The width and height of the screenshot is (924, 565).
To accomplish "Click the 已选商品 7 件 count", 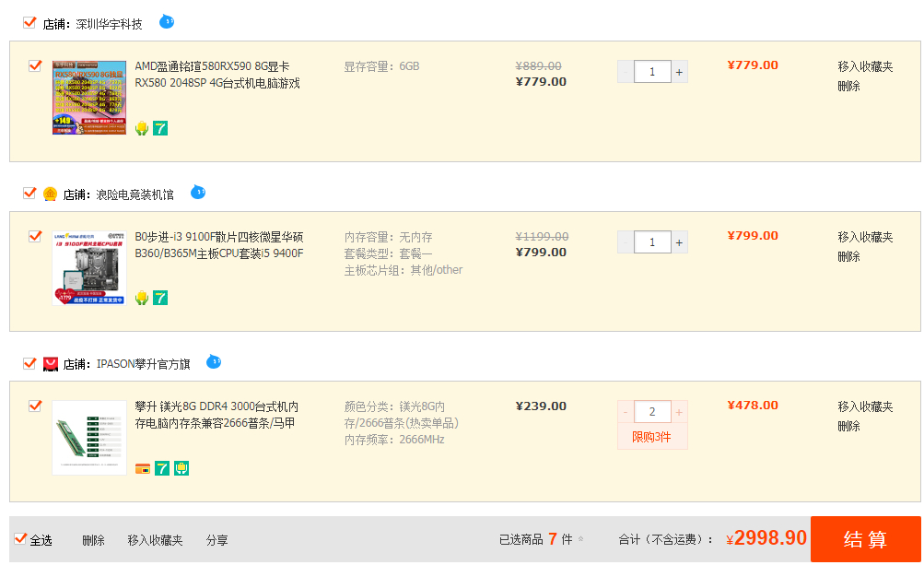I will [535, 539].
